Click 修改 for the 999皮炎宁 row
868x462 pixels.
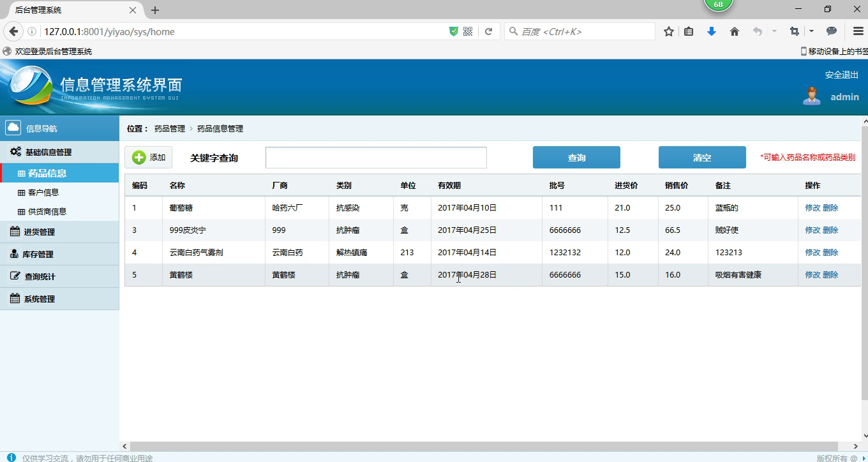[x=812, y=230]
